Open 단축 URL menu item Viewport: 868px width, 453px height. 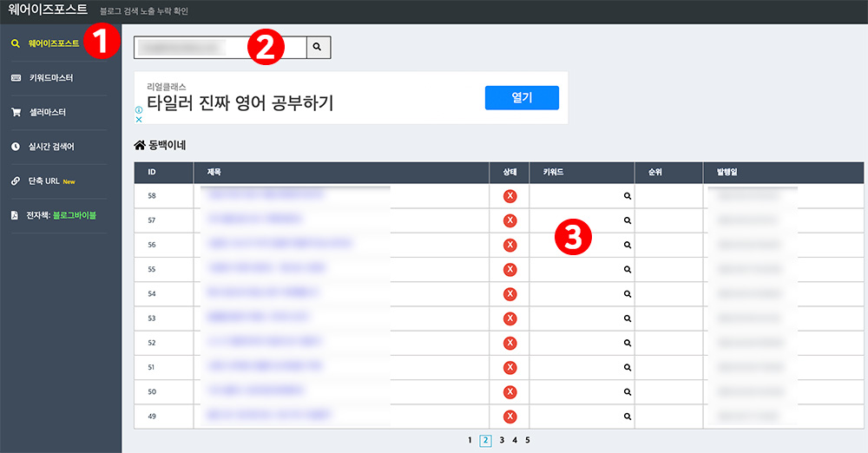point(43,181)
